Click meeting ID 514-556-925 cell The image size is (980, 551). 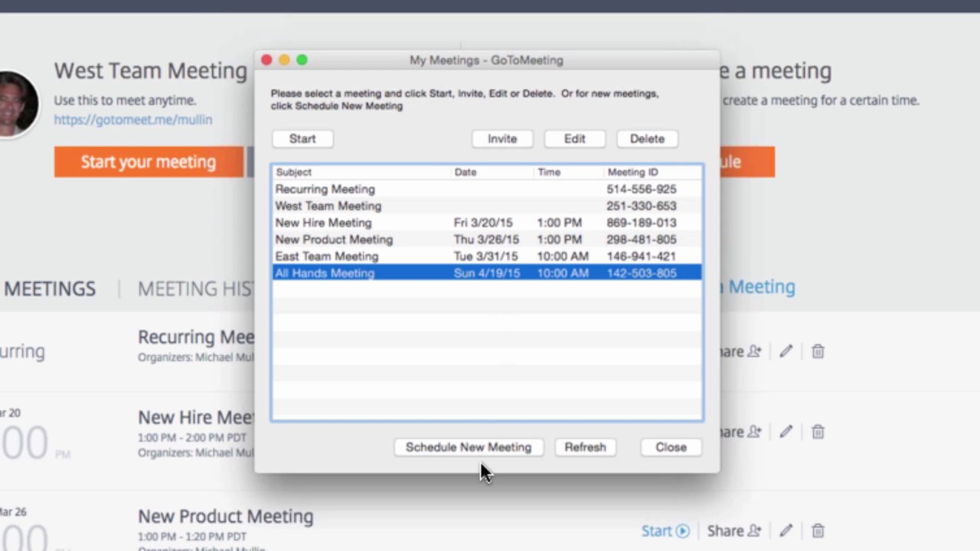tap(642, 189)
